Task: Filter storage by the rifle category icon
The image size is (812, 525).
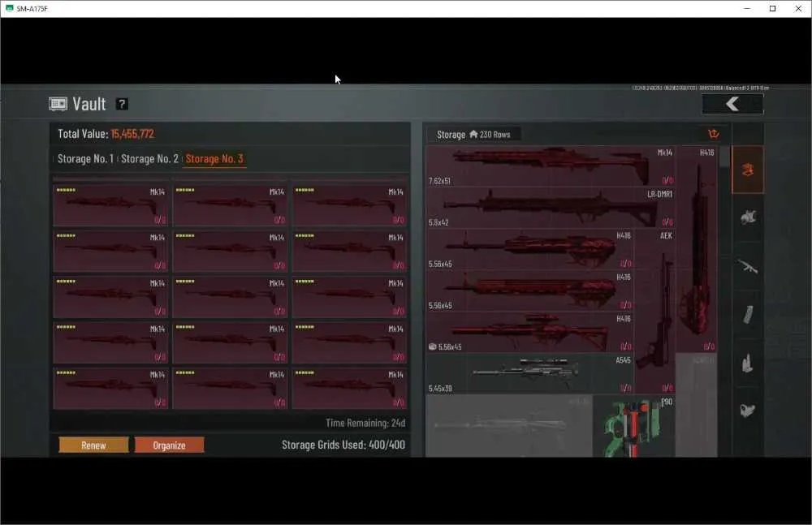Action: tap(748, 266)
